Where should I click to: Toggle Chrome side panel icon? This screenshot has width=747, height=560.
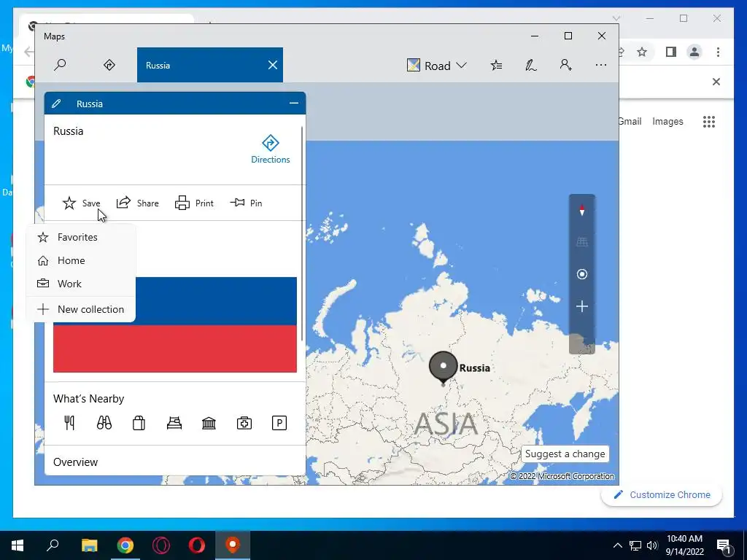click(x=671, y=52)
